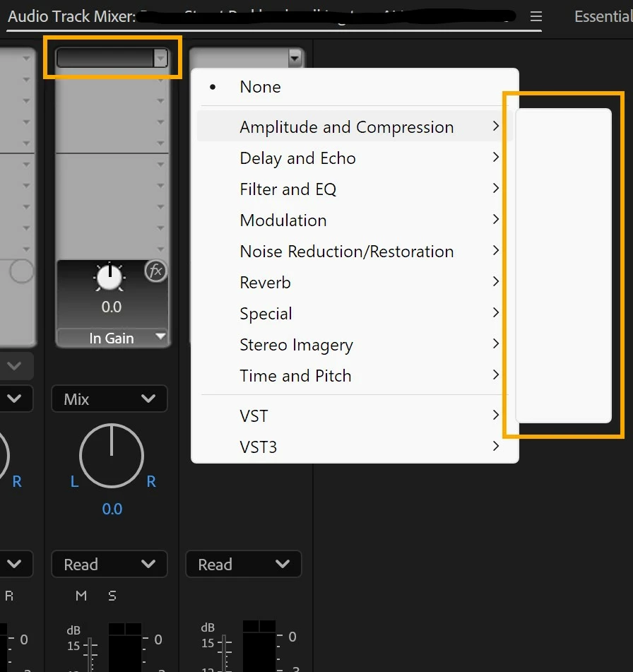Click the volume fader of the rightmost track

point(225,652)
